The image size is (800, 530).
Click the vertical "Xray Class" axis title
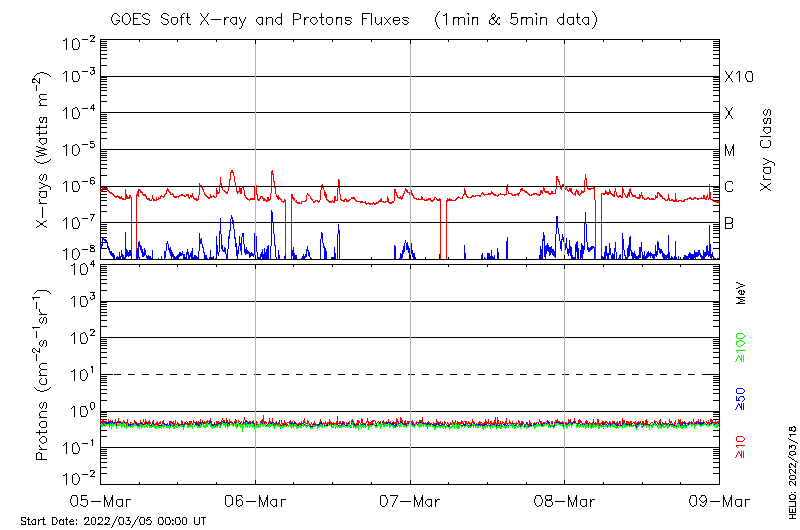pyautogui.click(x=767, y=150)
